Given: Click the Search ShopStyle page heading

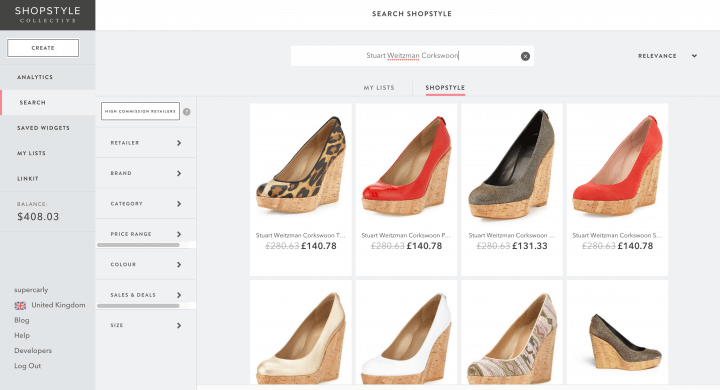Looking at the screenshot, I should click(x=412, y=14).
